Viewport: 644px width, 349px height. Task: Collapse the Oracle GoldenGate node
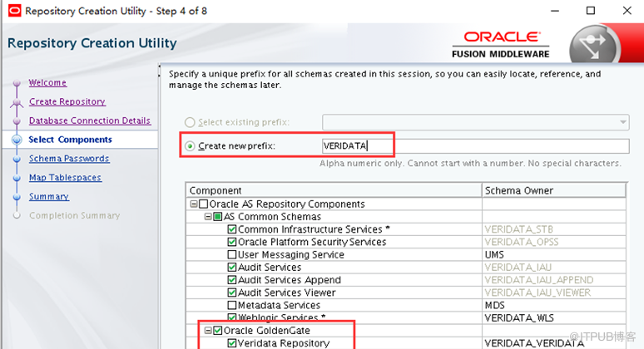point(208,331)
